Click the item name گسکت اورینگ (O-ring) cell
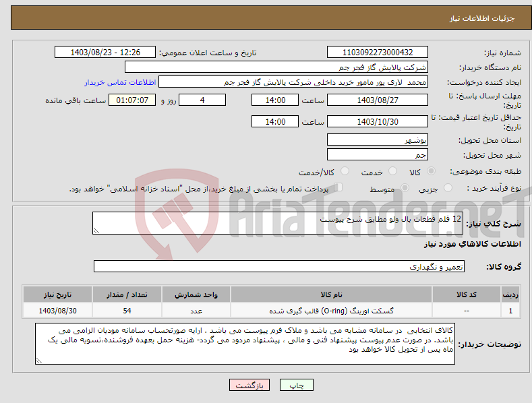Viewport: 532px width, 403px height. click(331, 311)
